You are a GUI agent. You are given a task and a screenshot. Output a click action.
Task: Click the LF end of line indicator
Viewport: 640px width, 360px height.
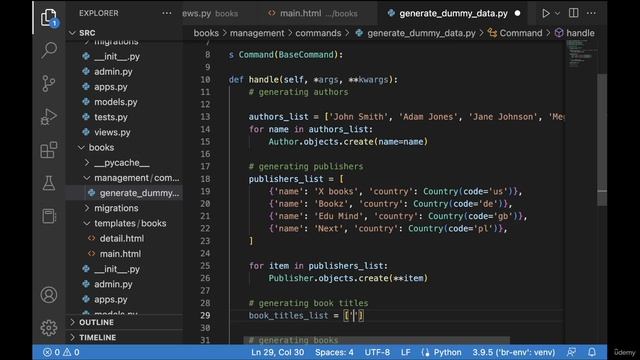pyautogui.click(x=405, y=352)
